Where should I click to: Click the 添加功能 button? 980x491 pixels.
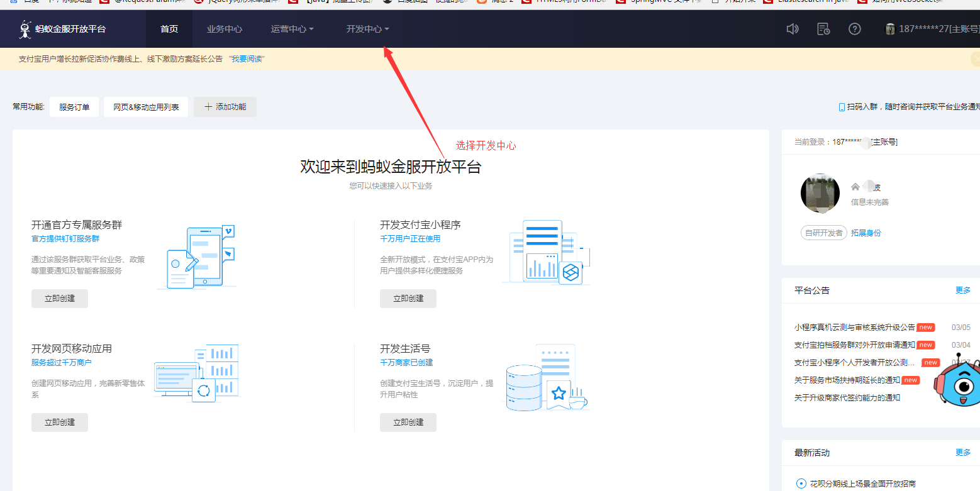pos(225,107)
